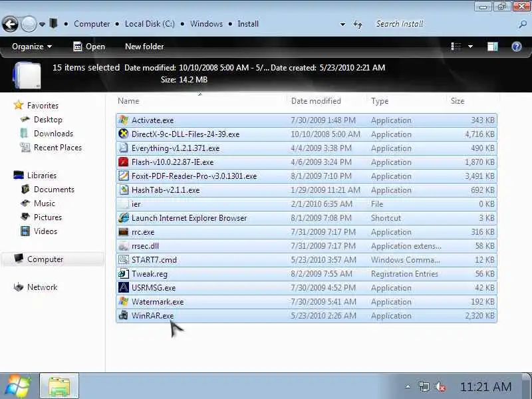Click the folder icon in the address bar
The height and width of the screenshot is (399, 532).
(x=53, y=23)
